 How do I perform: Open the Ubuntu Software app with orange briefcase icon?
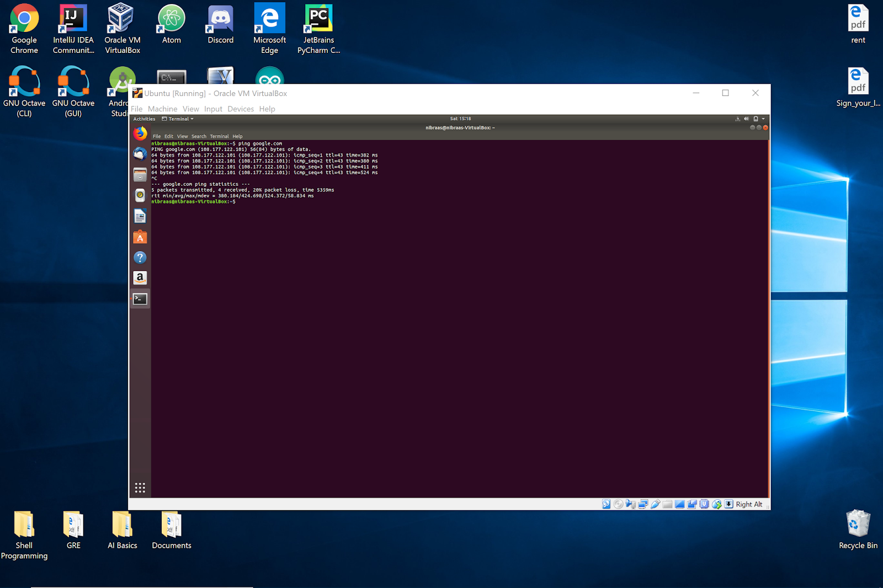point(140,237)
